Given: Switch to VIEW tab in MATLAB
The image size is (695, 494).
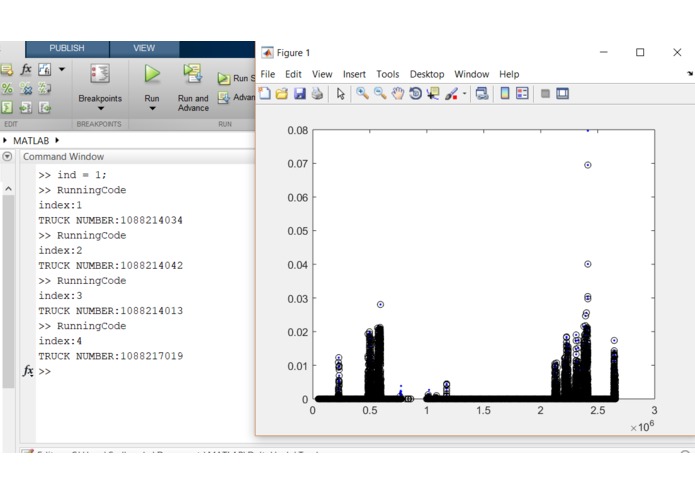Looking at the screenshot, I should tap(144, 48).
